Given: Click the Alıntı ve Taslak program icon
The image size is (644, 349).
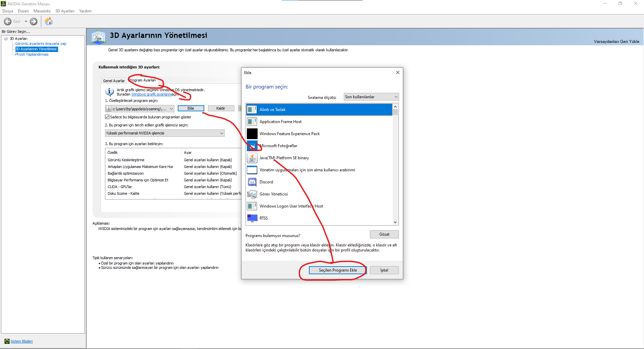Looking at the screenshot, I should [252, 110].
